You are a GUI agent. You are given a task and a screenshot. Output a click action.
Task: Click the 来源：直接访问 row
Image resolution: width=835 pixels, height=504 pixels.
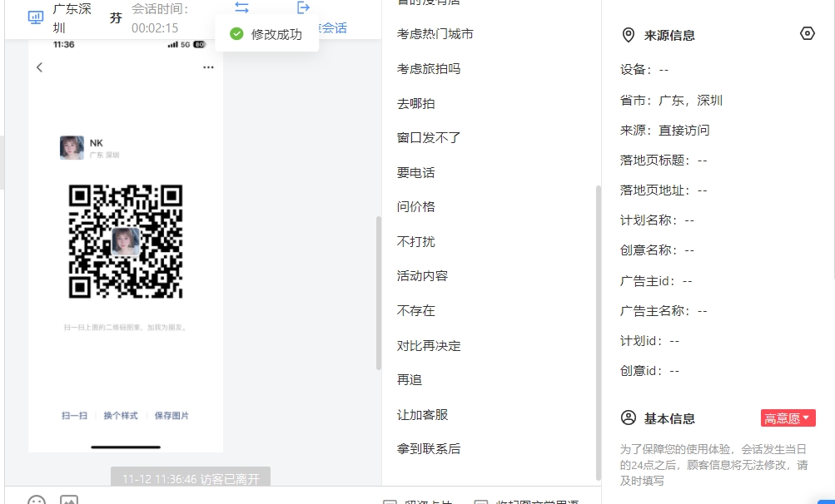[664, 130]
